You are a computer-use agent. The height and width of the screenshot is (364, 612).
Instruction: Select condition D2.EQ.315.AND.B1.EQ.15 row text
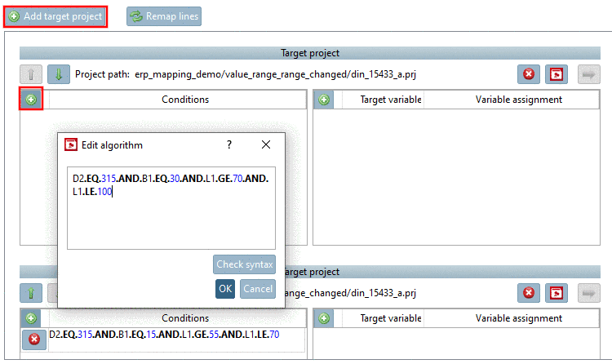[164, 335]
